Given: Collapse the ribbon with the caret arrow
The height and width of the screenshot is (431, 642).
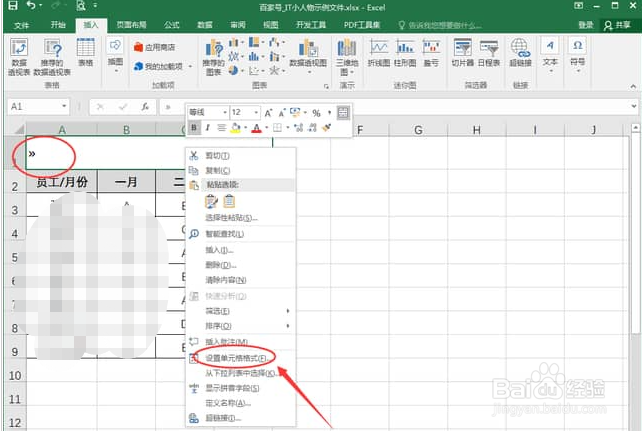Looking at the screenshot, I should click(x=633, y=86).
